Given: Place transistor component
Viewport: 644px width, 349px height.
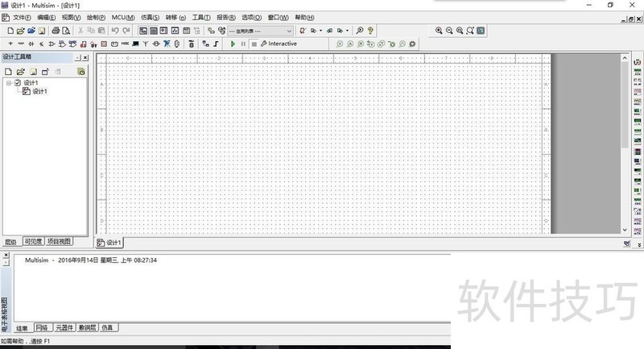Looking at the screenshot, I should pyautogui.click(x=42, y=44).
